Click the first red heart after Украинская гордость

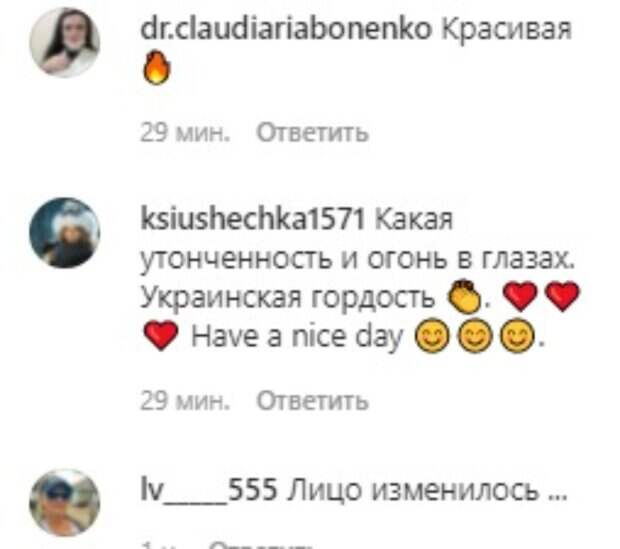[520, 297]
